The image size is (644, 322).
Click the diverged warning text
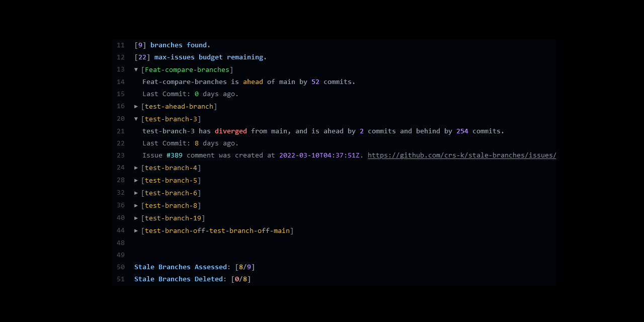click(231, 131)
